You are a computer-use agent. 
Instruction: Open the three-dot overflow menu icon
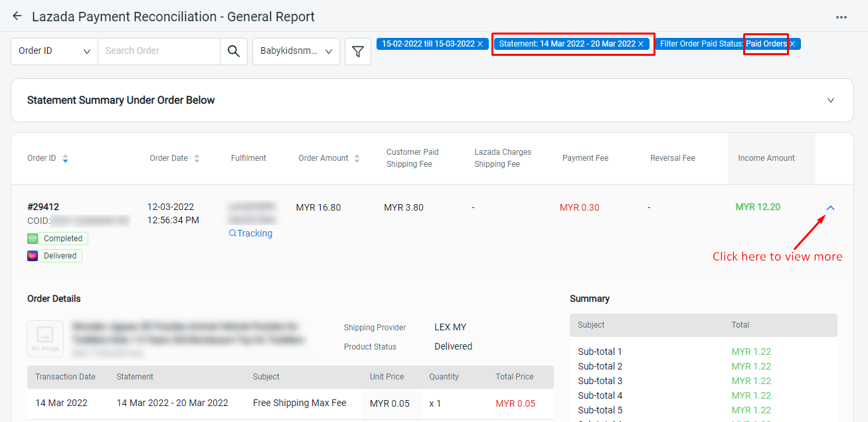tap(842, 16)
